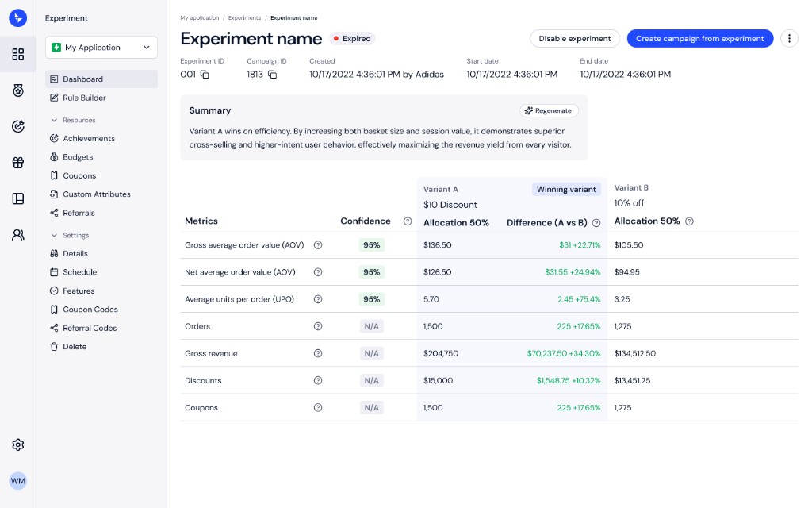This screenshot has width=812, height=508.
Task: Collapse the Settings section
Action: click(70, 235)
